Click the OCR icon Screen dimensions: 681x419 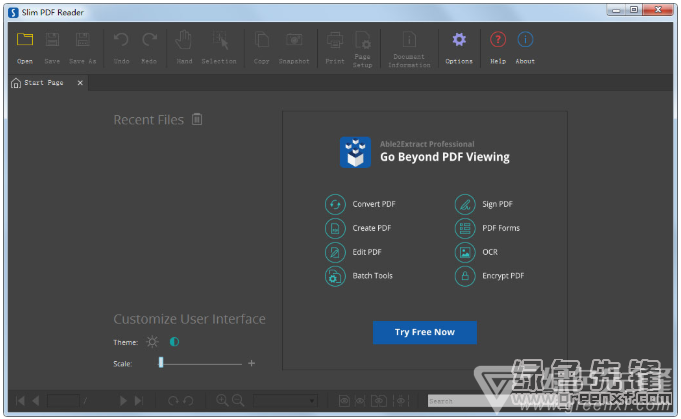click(465, 252)
